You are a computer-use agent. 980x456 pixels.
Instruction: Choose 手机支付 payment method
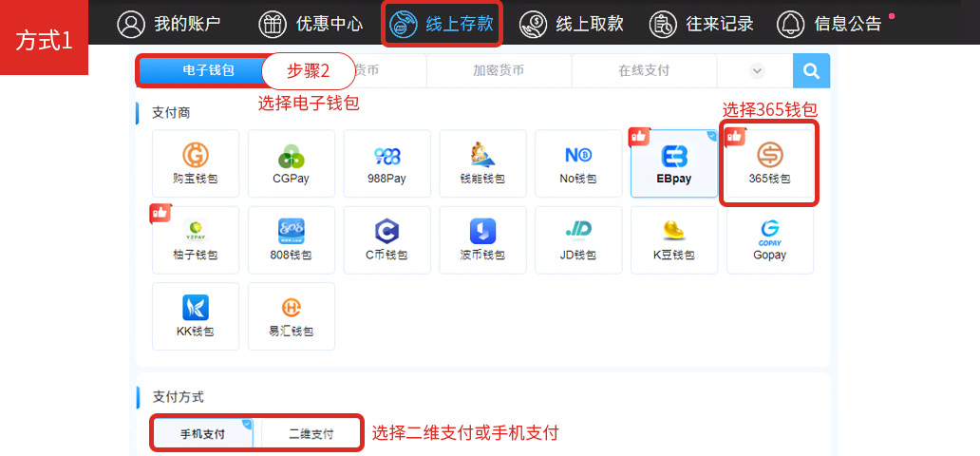(x=203, y=433)
